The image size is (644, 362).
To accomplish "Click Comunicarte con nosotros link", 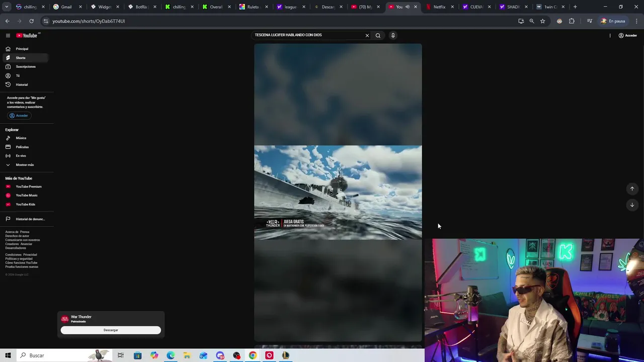I will [x=23, y=240].
